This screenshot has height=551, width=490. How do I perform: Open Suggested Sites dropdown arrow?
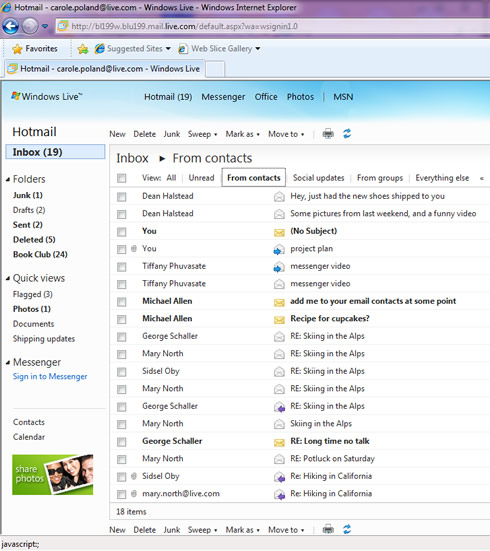[168, 48]
